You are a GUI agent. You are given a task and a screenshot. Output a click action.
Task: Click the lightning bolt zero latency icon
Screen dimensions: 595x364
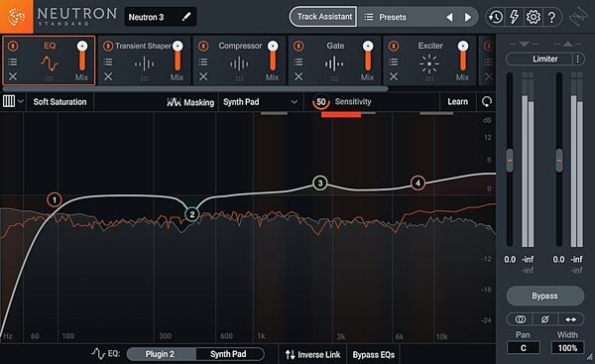514,17
